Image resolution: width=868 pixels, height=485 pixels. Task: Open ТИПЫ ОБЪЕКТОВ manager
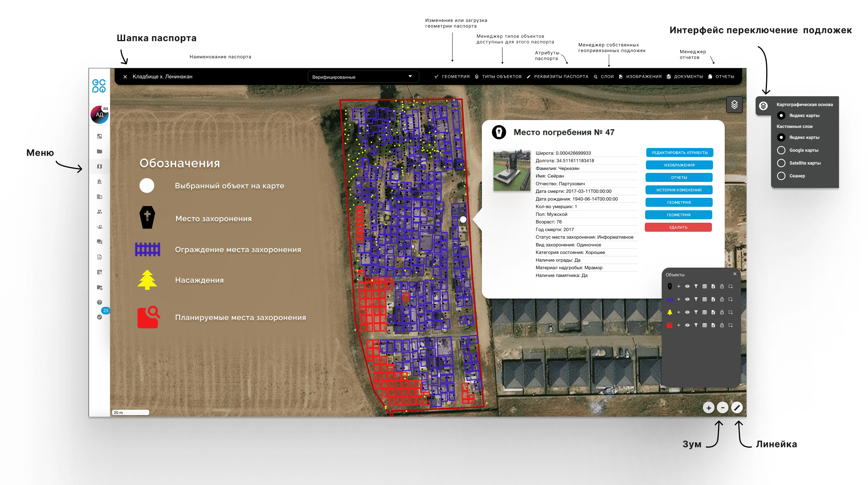coord(498,77)
